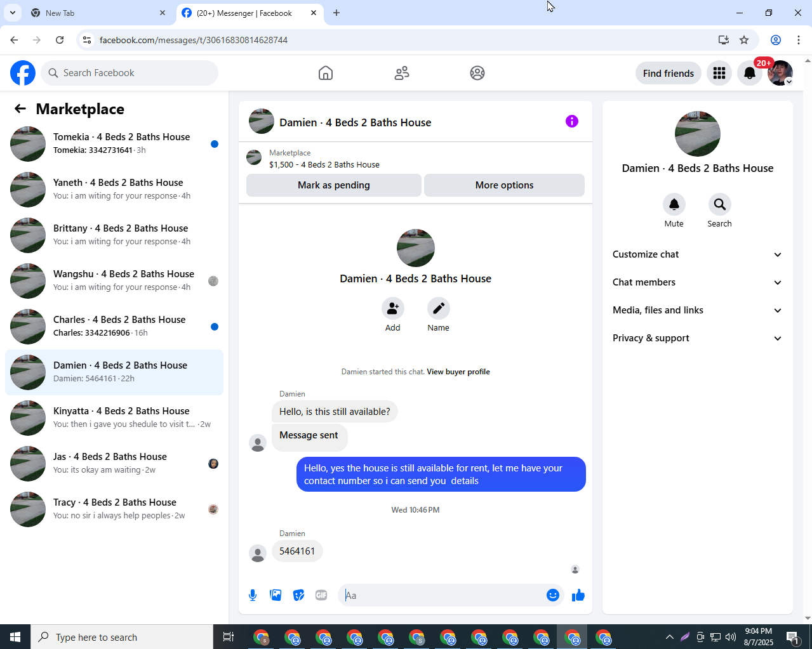Open the Windows notification center icon
Screen dimensions: 812x649
[x=793, y=637]
